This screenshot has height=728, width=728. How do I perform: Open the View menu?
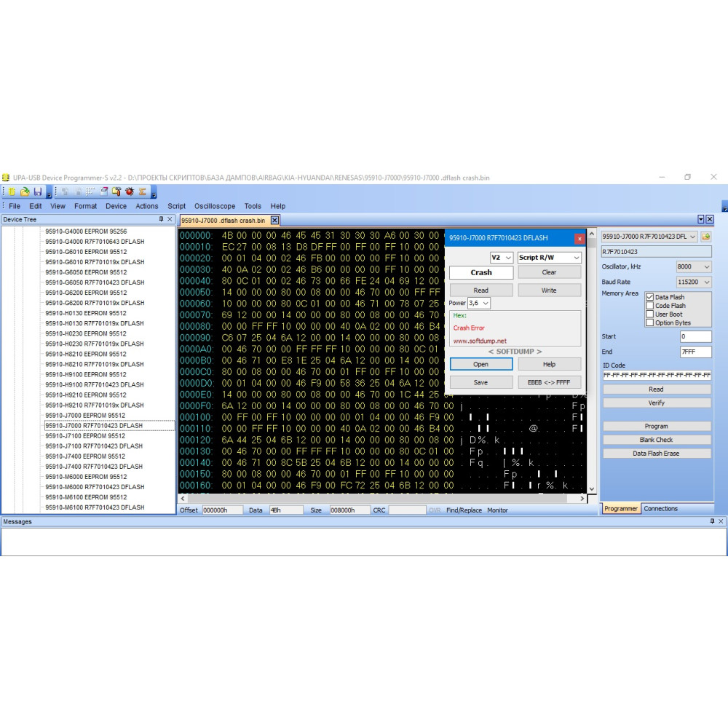[x=58, y=206]
